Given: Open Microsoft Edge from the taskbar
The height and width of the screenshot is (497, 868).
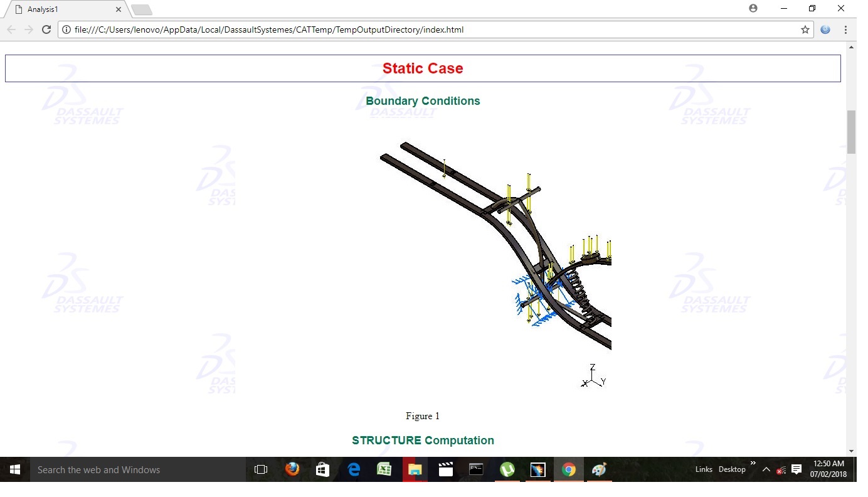Looking at the screenshot, I should (354, 469).
